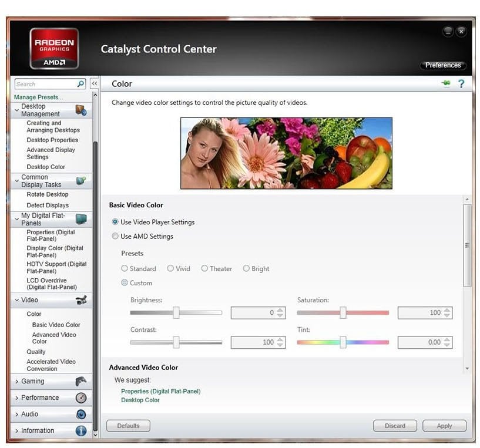This screenshot has width=480, height=448.
Task: Click the Performance gauge icon
Action: [81, 398]
